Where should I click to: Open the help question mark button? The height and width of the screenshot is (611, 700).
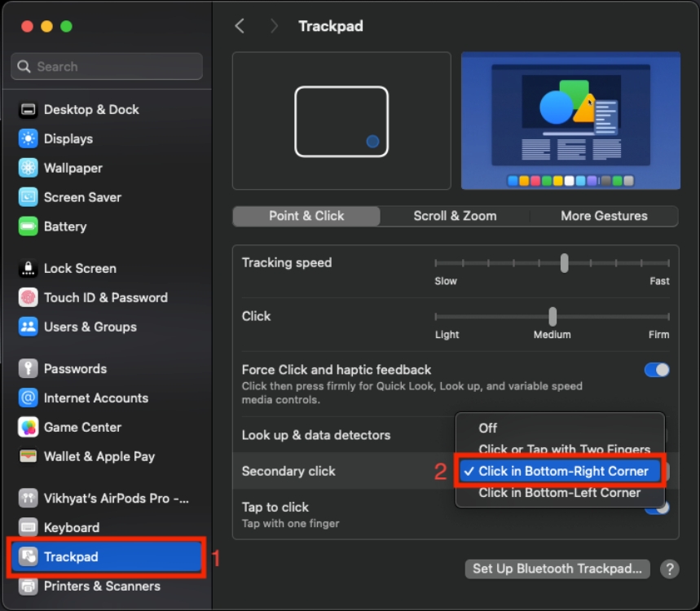click(671, 569)
